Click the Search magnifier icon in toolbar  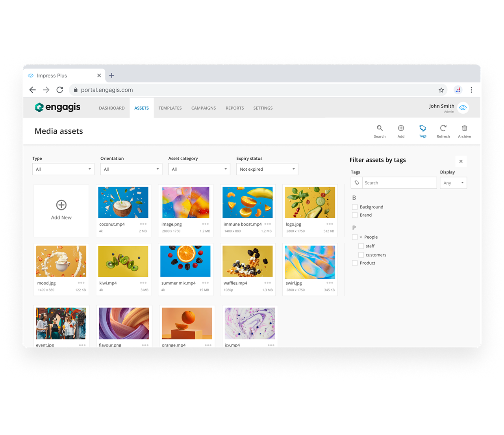380,129
